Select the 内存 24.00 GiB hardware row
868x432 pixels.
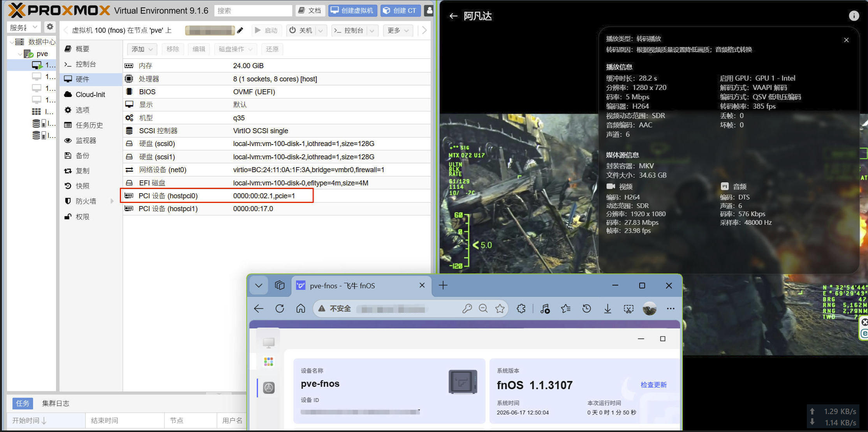277,65
